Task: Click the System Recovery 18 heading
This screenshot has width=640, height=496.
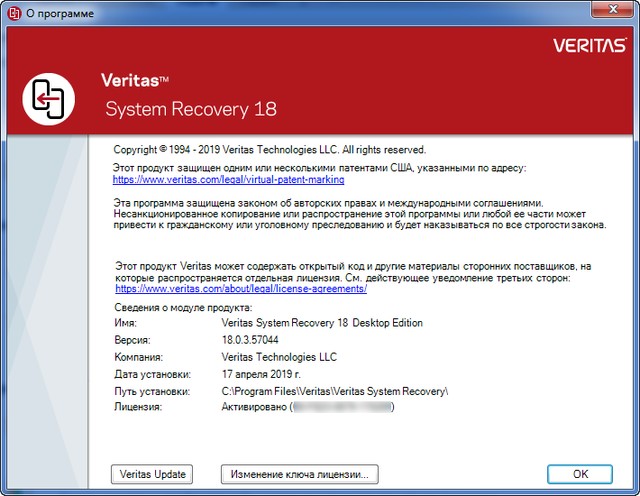Action: [x=191, y=109]
